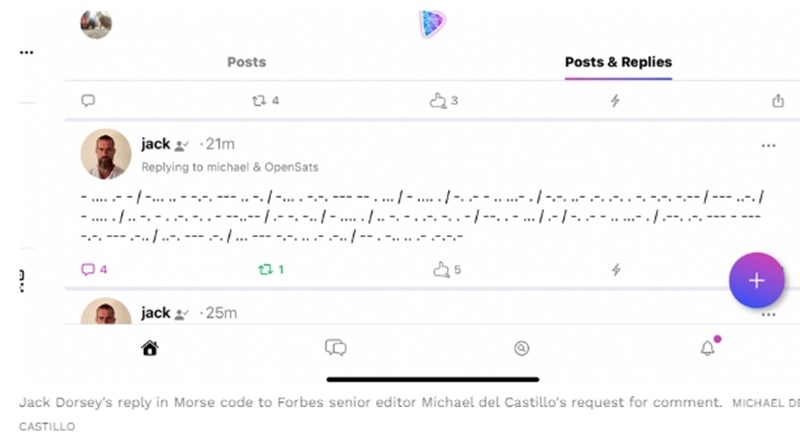800x437 pixels.
Task: Open jack's avatar on the 21m post
Action: point(105,153)
